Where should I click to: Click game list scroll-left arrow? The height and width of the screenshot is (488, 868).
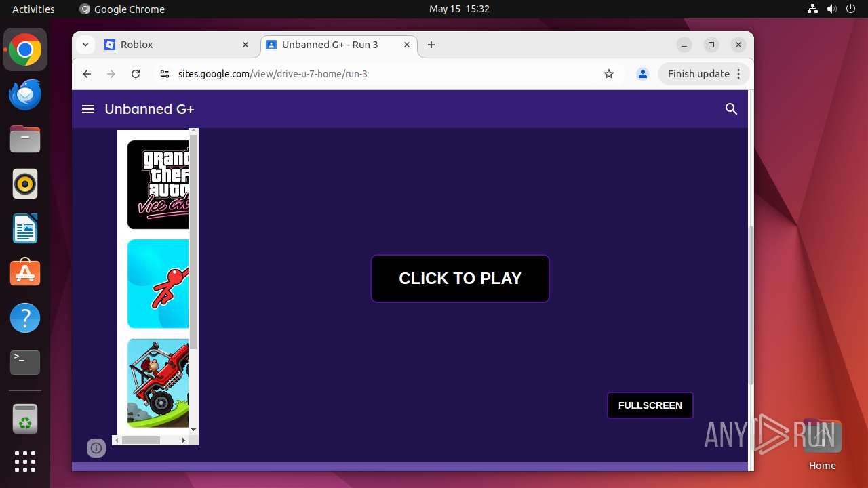[x=117, y=440]
